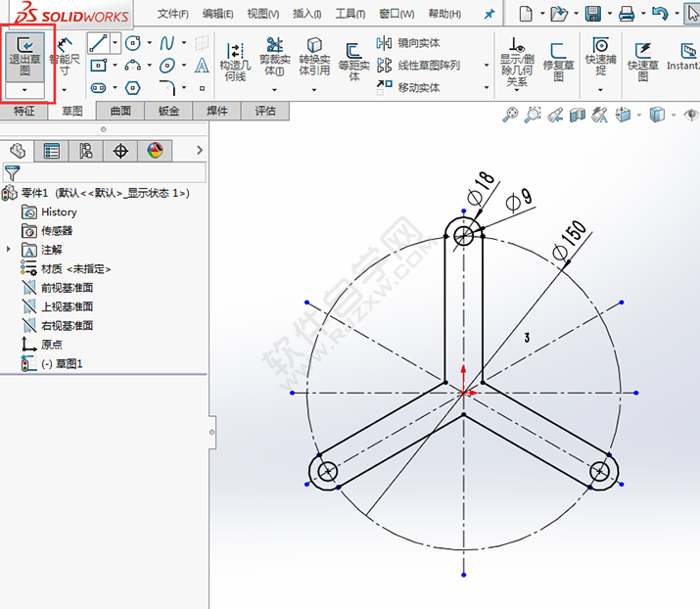Click the Undo icon
Screen dimensions: 700x609
(660, 14)
